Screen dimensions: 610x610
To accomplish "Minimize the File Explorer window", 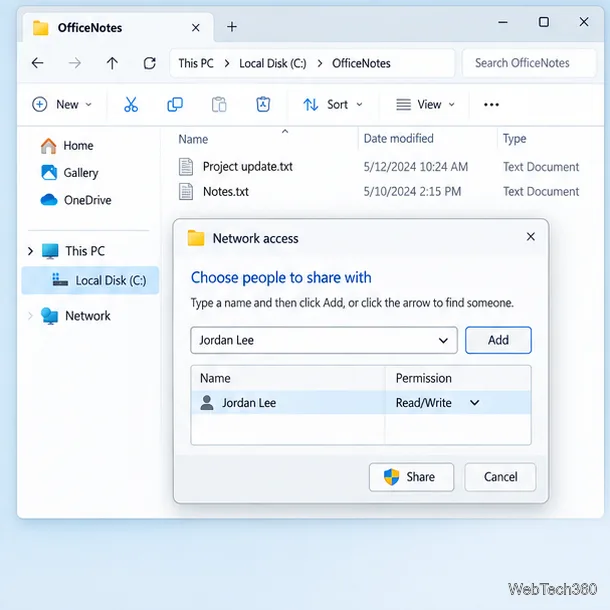I will 503,22.
